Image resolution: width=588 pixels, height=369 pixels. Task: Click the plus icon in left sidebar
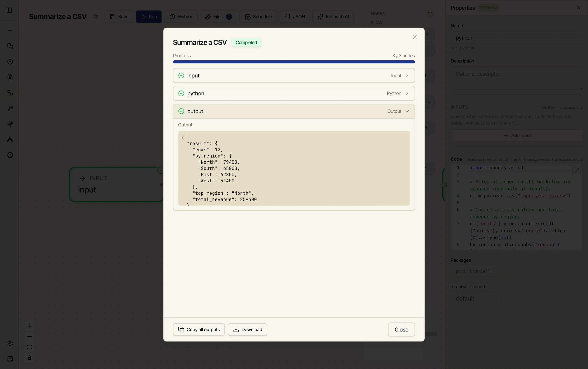[10, 31]
